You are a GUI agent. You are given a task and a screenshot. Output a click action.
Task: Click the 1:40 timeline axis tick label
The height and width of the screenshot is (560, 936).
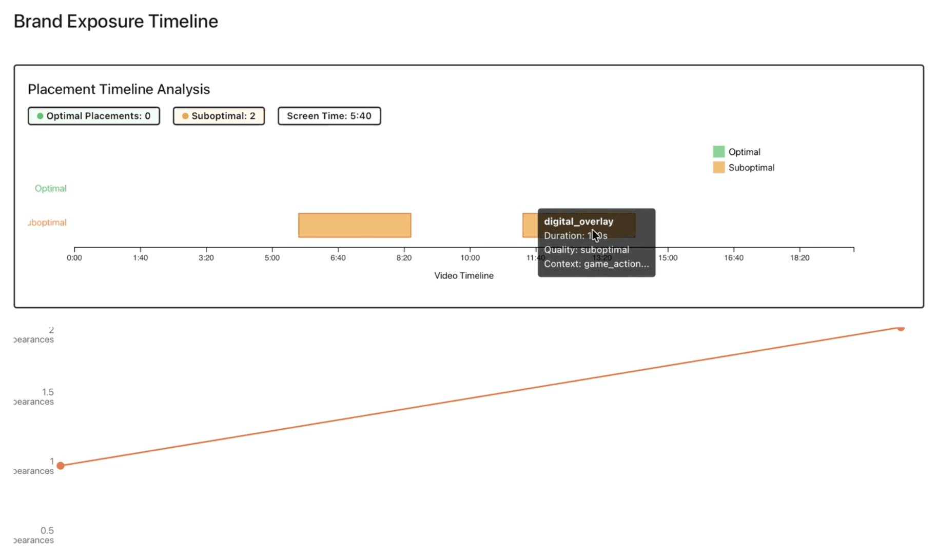click(x=140, y=258)
